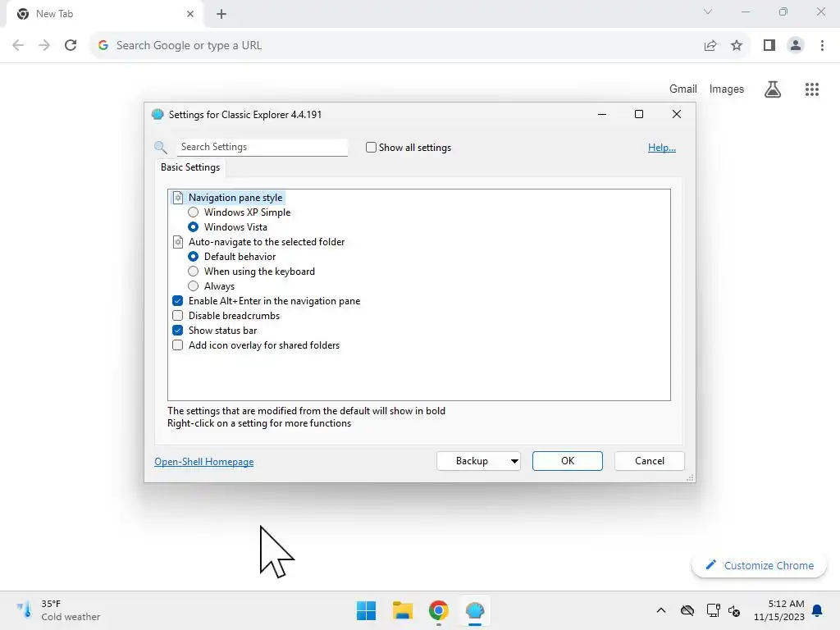
Task: Open the Google apps grid
Action: click(x=812, y=89)
